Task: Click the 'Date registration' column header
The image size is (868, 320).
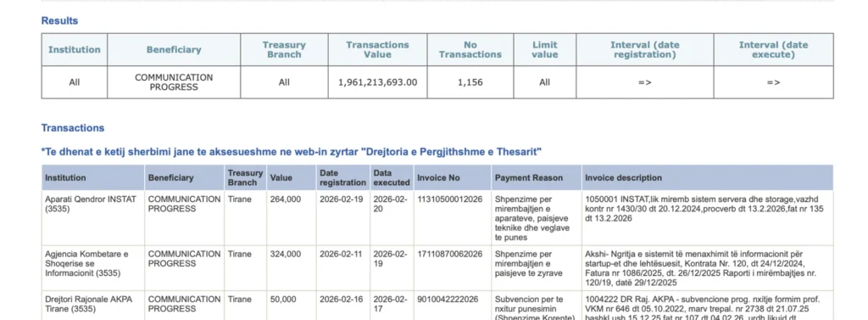Action: tap(342, 177)
